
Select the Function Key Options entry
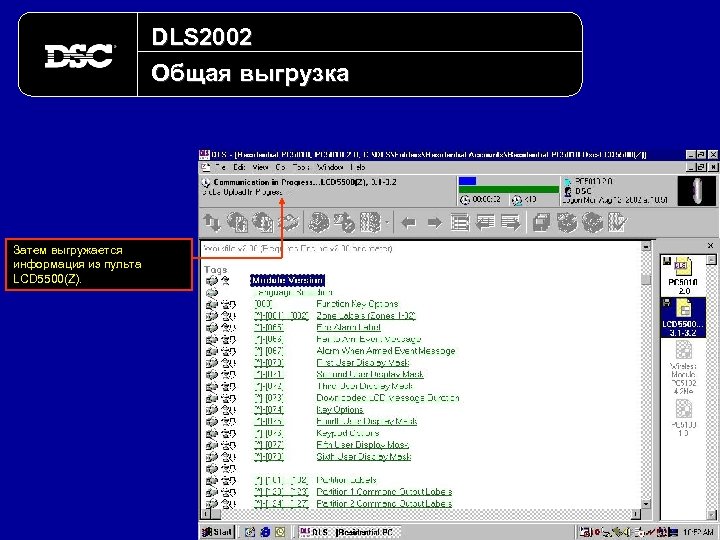[x=357, y=304]
